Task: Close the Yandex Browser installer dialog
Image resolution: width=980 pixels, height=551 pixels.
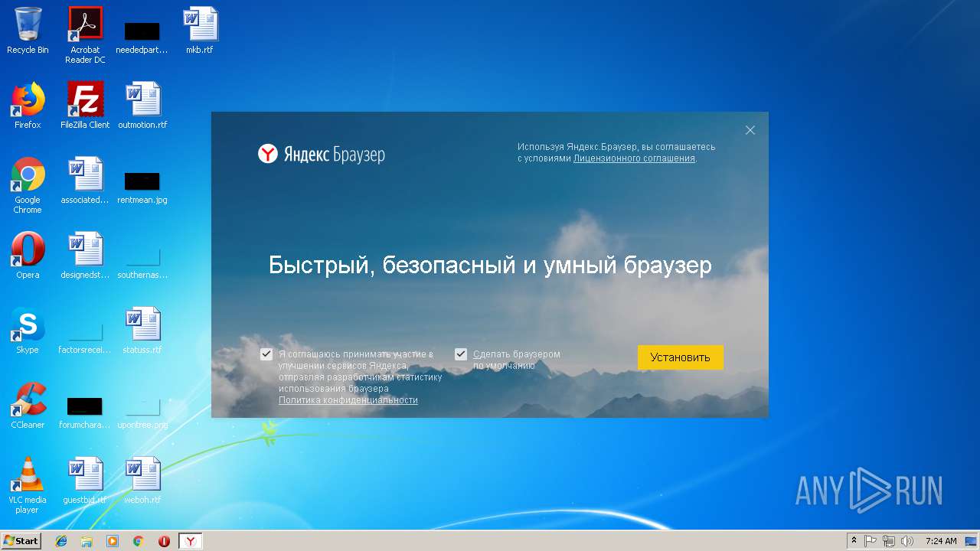Action: [x=750, y=130]
